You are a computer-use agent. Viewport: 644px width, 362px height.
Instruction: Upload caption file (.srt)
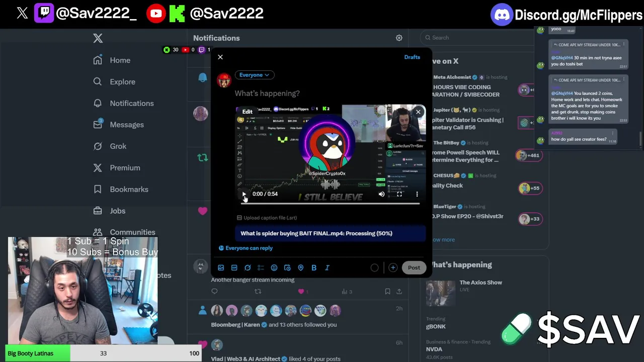267,218
